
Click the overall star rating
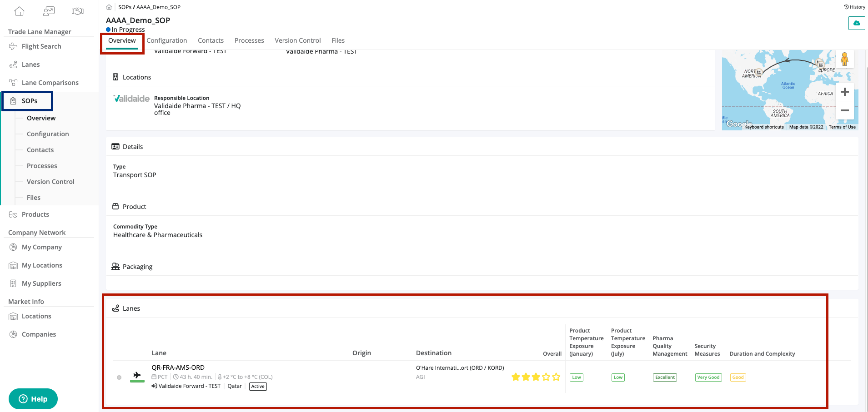(x=536, y=377)
